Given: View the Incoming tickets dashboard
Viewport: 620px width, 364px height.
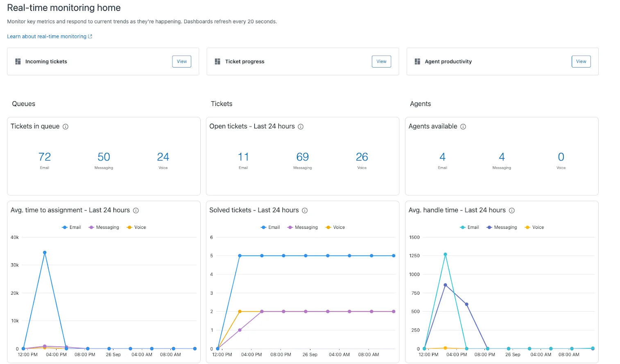Looking at the screenshot, I should click(x=181, y=61).
